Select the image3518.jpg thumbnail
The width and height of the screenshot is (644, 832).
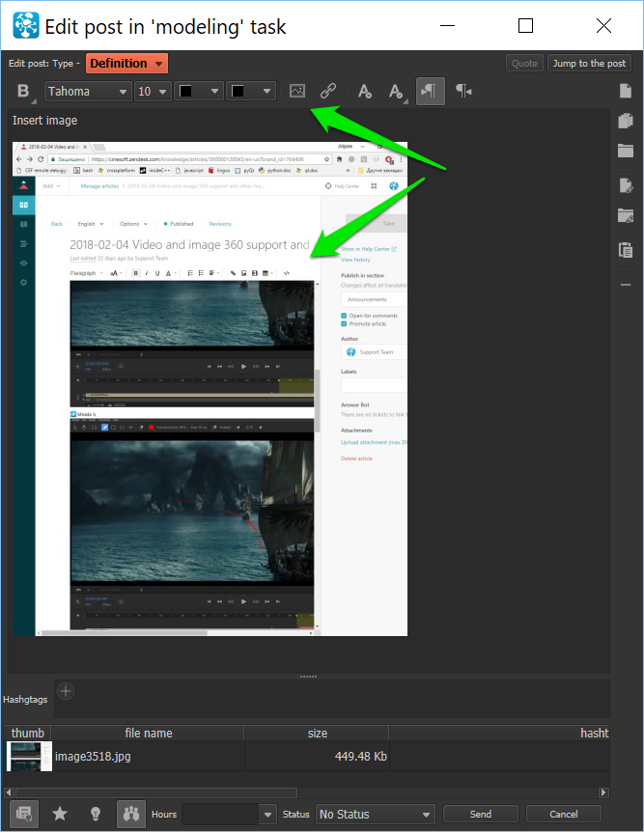point(29,756)
